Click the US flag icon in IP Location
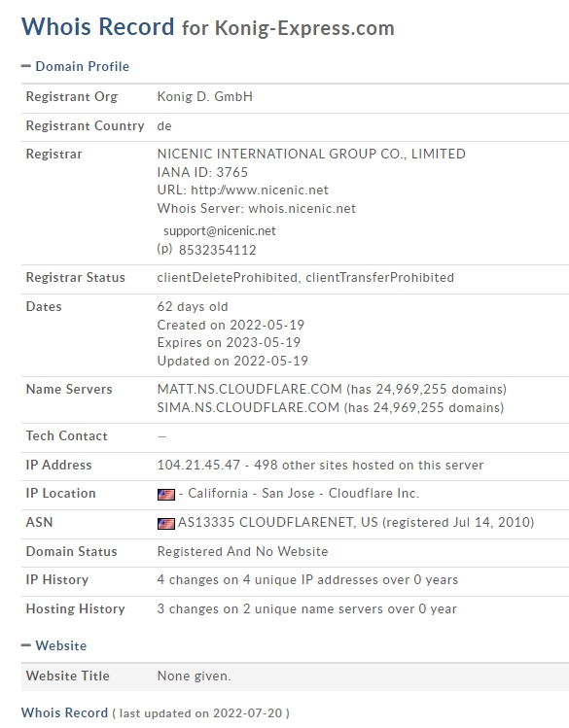Image resolution: width=569 pixels, height=728 pixels. point(165,494)
